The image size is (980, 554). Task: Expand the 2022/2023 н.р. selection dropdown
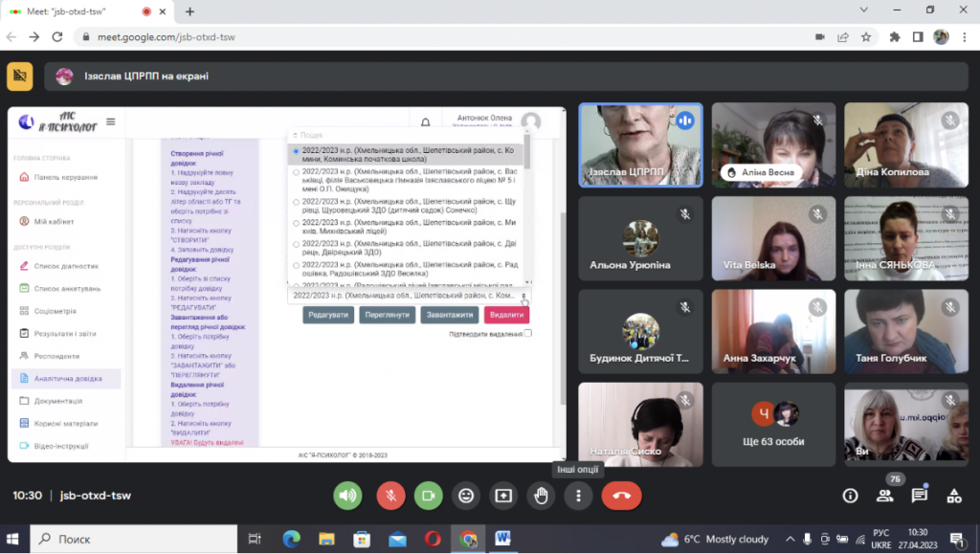point(410,296)
